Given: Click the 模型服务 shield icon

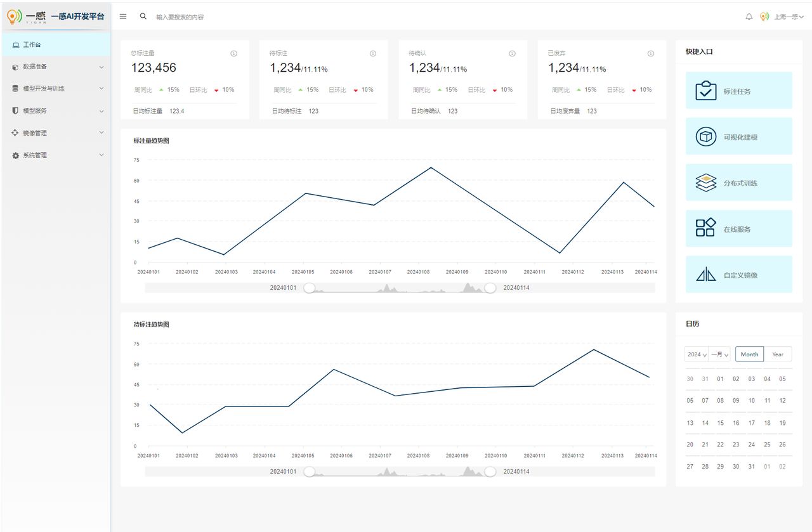Looking at the screenshot, I should point(15,110).
